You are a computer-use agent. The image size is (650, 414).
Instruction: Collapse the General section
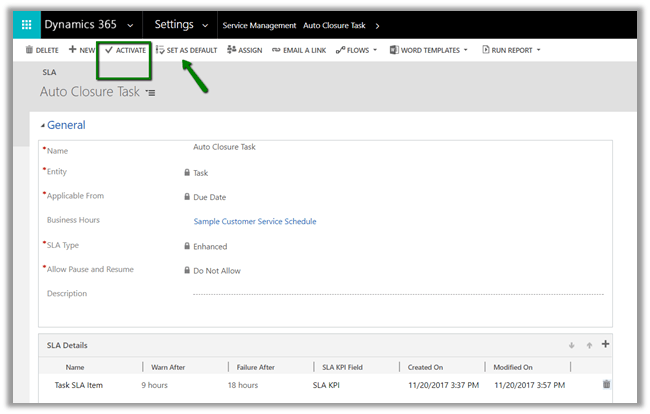[43, 126]
